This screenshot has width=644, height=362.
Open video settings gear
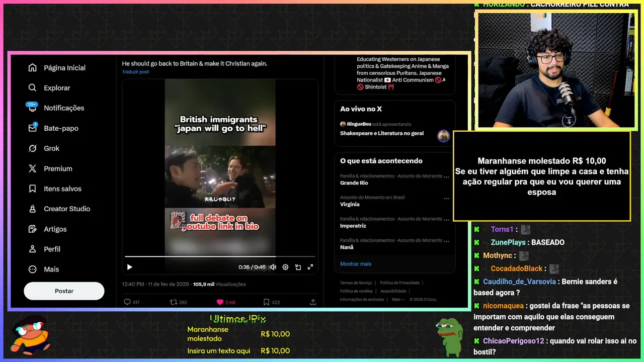tap(285, 267)
